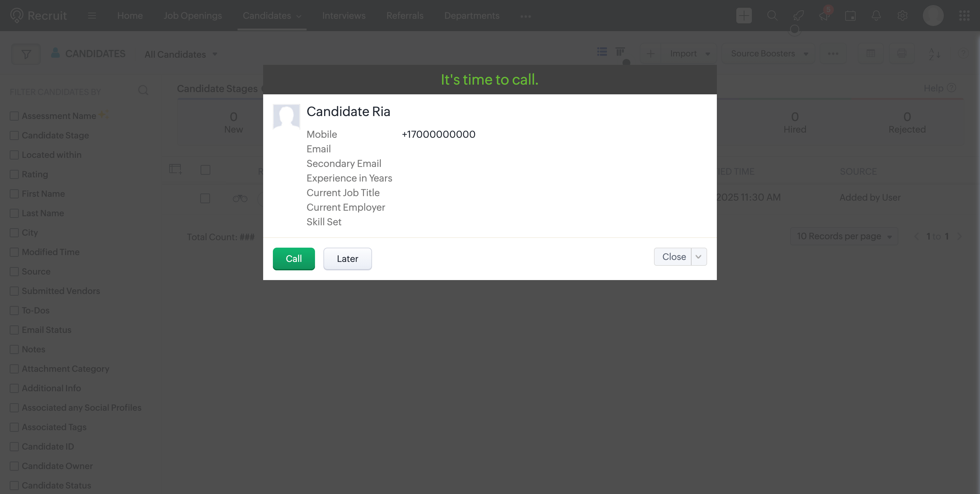
Task: Check the City filter checkbox
Action: [15, 232]
